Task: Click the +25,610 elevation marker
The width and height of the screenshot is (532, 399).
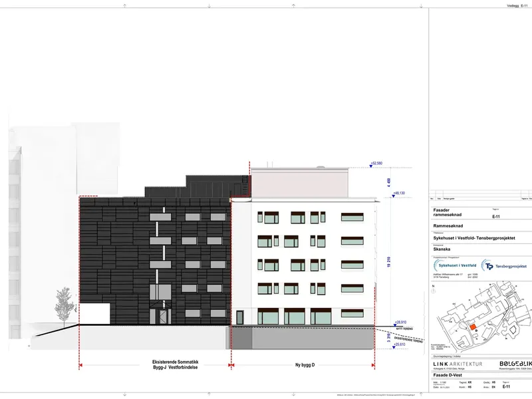Action: (x=399, y=345)
